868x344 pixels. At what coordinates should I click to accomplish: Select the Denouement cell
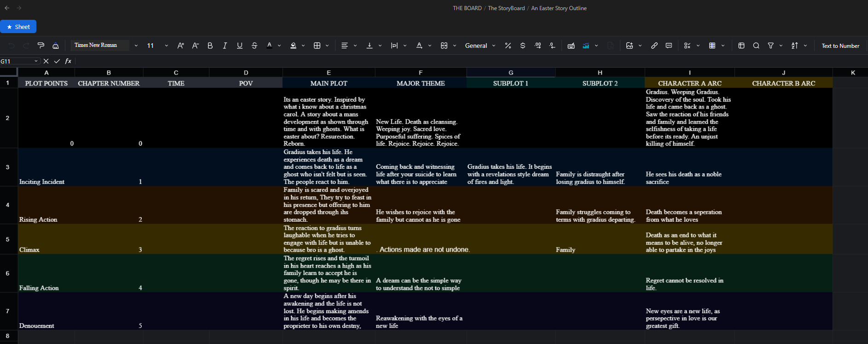[x=46, y=311]
